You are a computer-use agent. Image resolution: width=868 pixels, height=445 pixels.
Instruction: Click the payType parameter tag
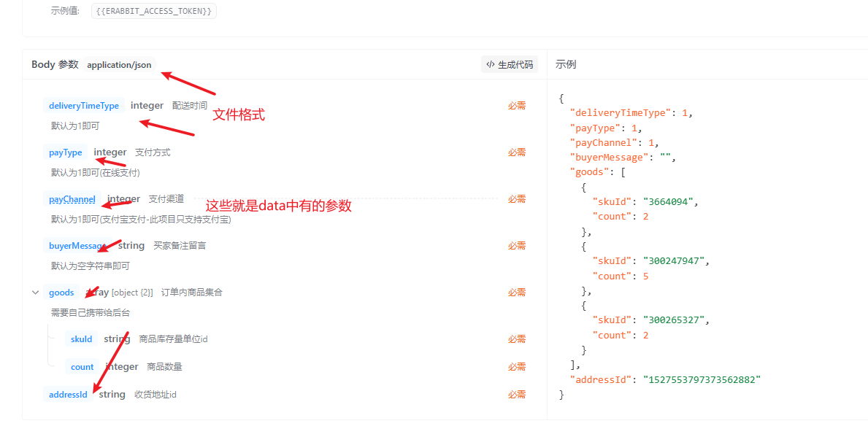pyautogui.click(x=65, y=152)
